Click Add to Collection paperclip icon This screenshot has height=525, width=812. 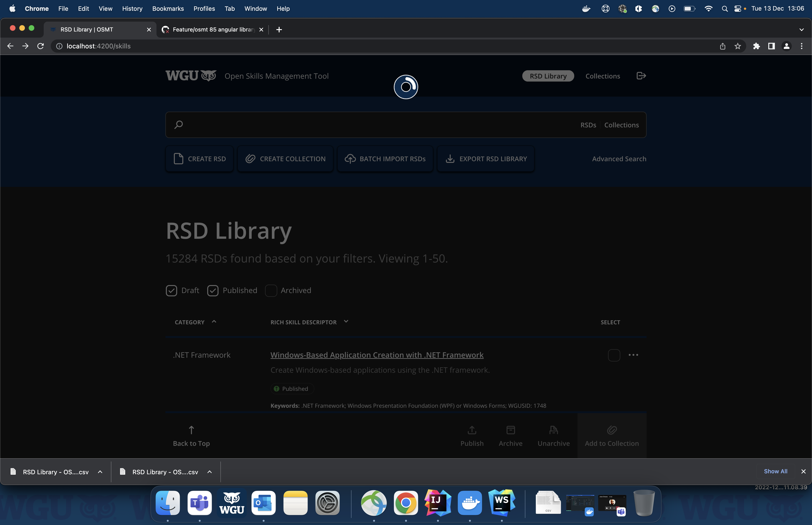[612, 430]
